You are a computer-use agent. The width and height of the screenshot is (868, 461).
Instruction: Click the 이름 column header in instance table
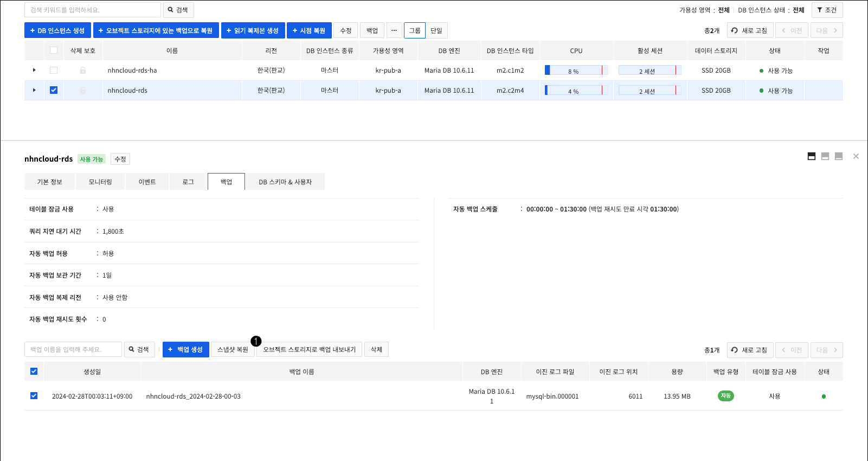(x=172, y=50)
